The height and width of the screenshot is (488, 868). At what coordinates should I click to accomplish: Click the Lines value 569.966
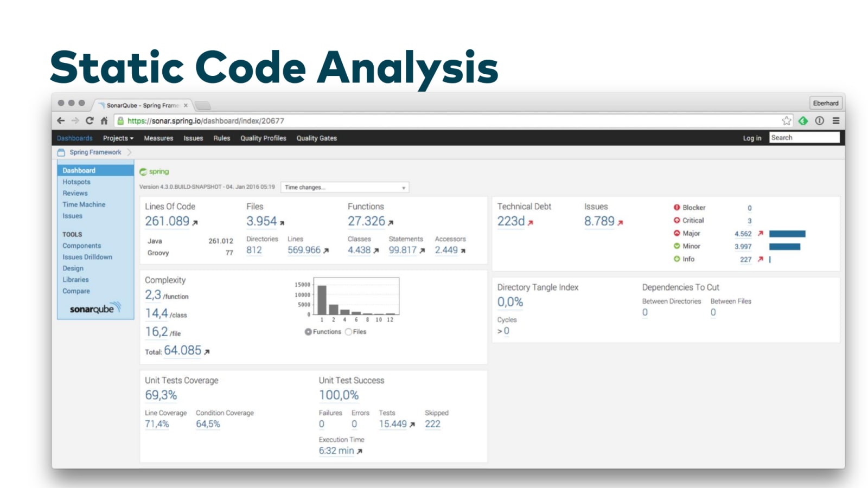[x=304, y=250]
